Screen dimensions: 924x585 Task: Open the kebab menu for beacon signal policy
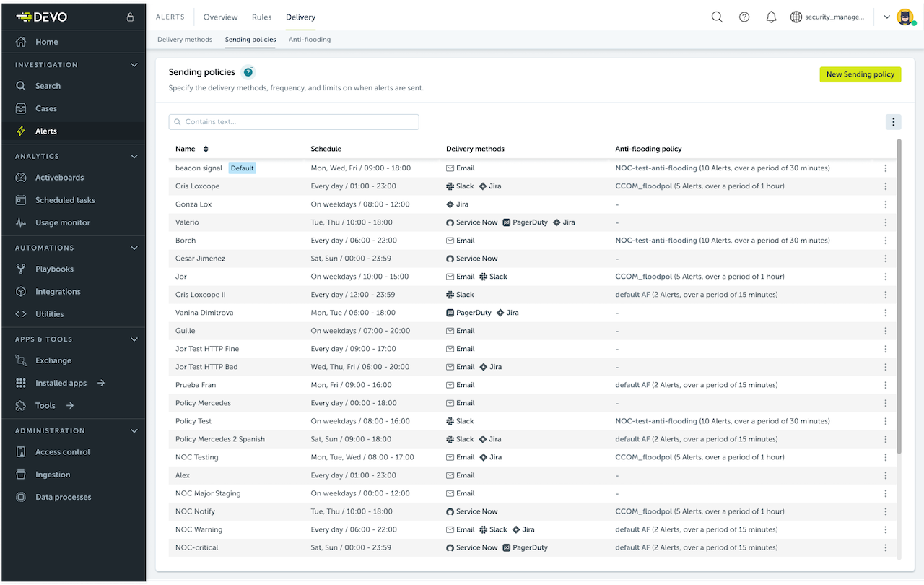(x=886, y=168)
